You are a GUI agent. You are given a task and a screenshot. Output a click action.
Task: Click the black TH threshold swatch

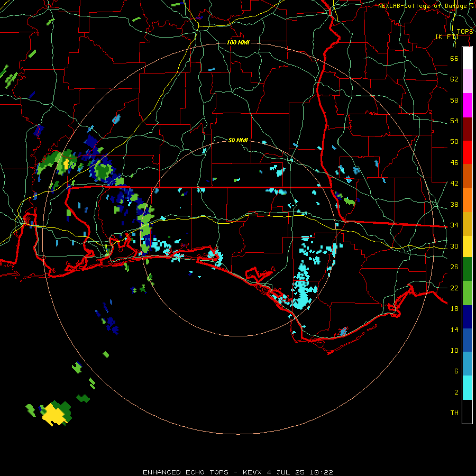(x=467, y=411)
